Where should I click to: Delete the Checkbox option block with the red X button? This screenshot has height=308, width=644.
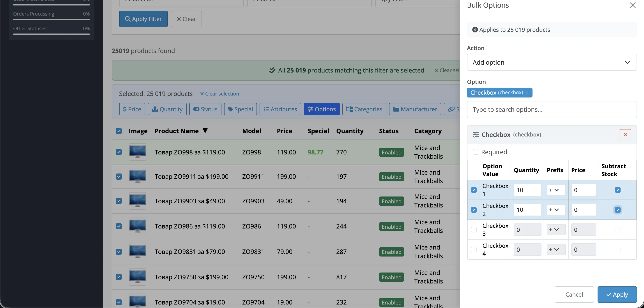pos(625,135)
